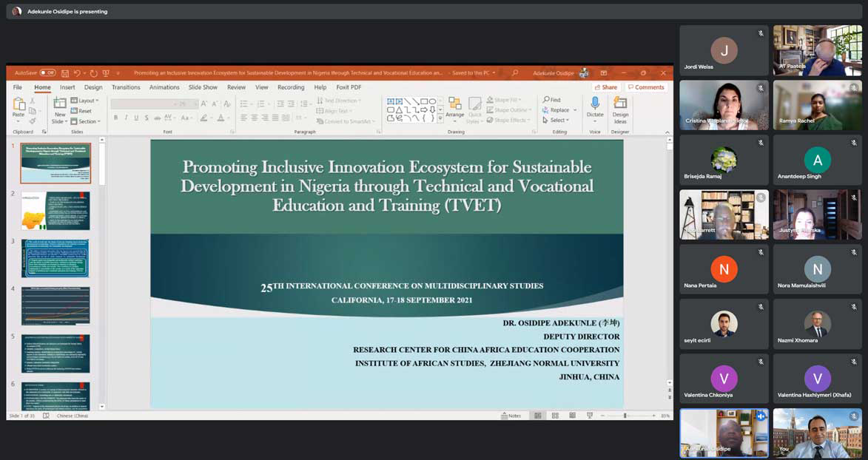Image resolution: width=868 pixels, height=460 pixels.
Task: Click the Share button
Action: [605, 87]
